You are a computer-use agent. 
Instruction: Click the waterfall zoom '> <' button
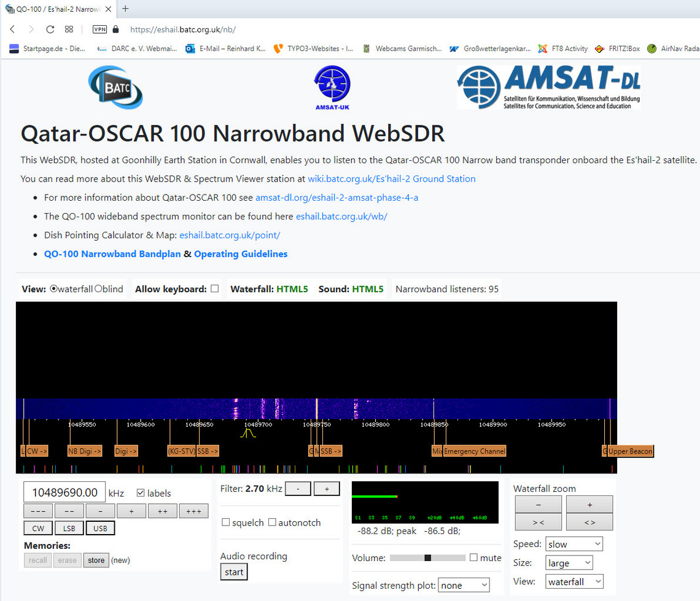click(539, 522)
